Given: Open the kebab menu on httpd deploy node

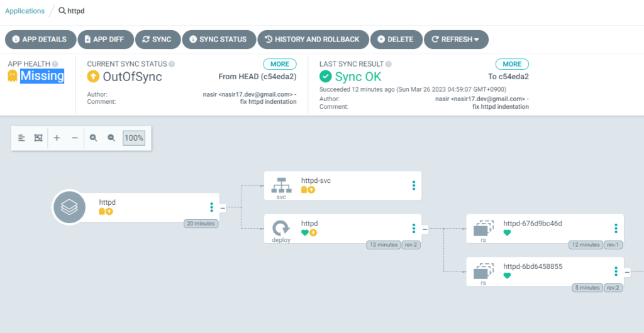Looking at the screenshot, I should tap(414, 229).
